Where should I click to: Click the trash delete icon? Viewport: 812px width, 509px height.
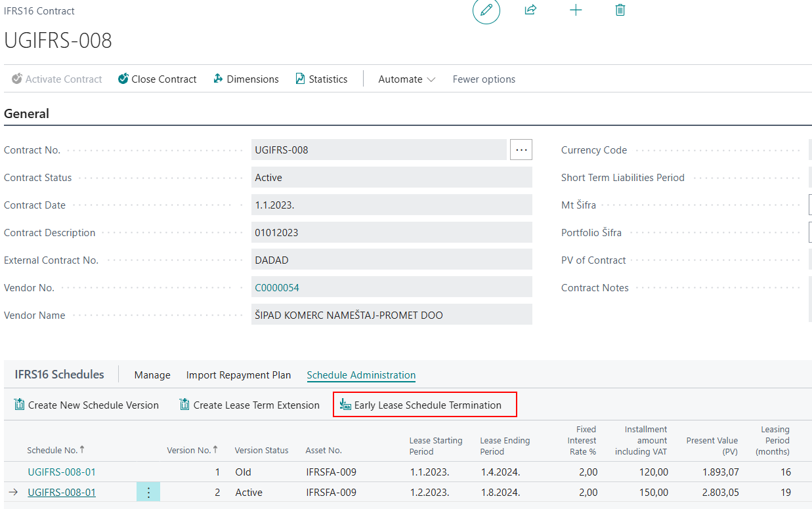[620, 10]
